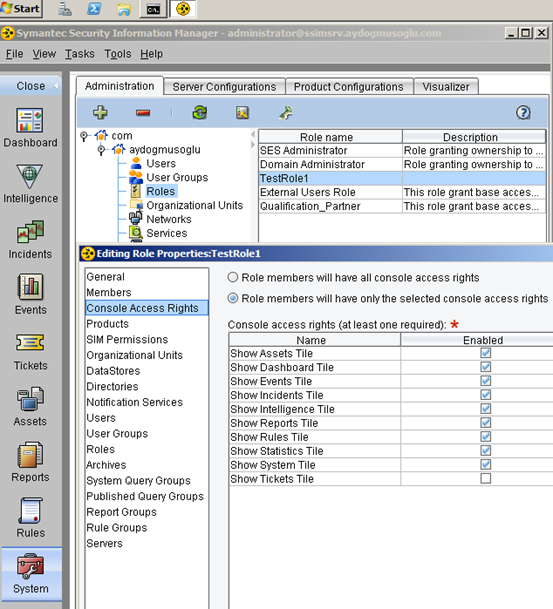Select the Administration tab
The height and width of the screenshot is (609, 553).
coord(120,86)
